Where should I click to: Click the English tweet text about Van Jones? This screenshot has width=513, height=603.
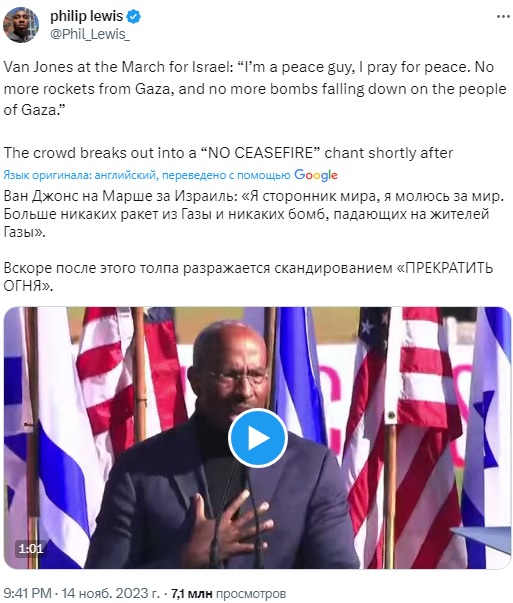pos(255,88)
